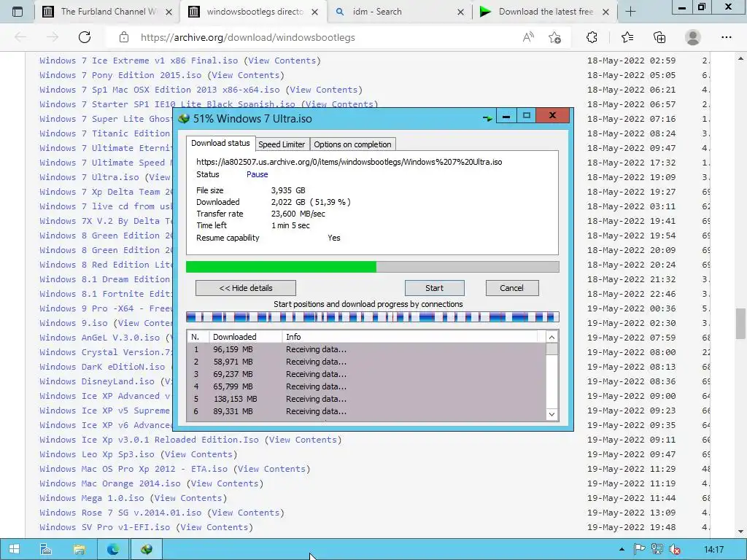
Task: Close The Furland Channel tab
Action: coord(169,12)
